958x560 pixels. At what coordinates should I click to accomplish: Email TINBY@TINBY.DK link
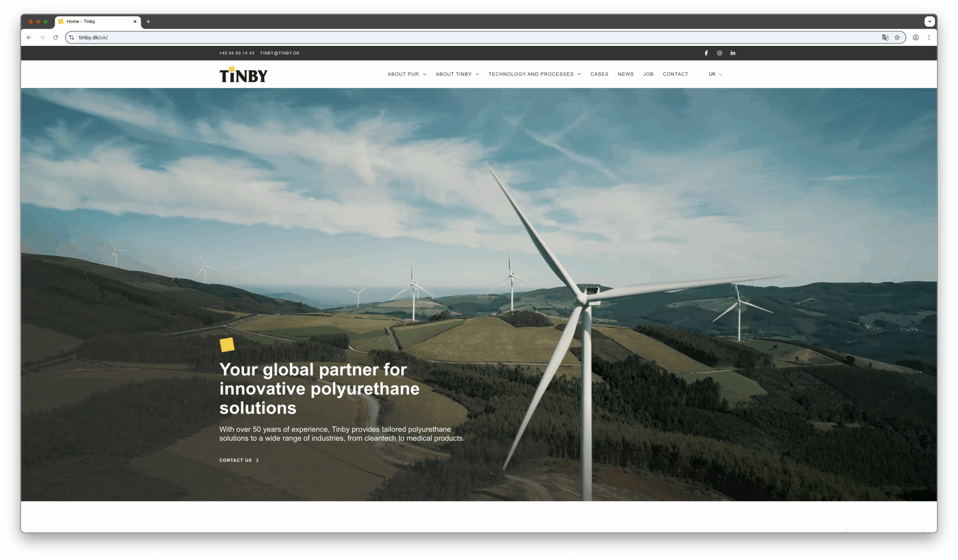(280, 53)
